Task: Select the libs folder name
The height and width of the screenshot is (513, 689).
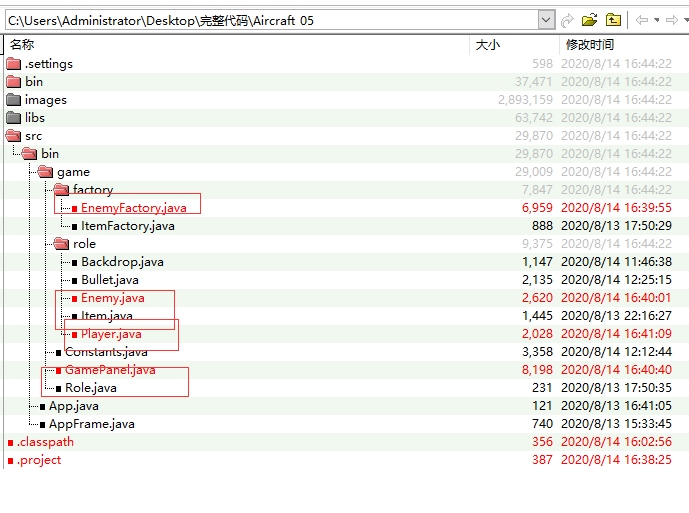Action: (x=35, y=118)
